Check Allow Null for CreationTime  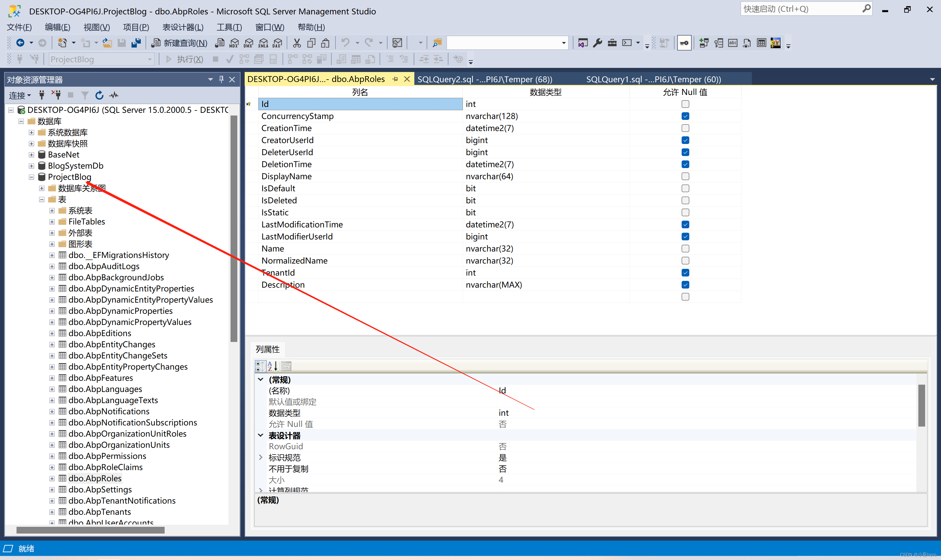pyautogui.click(x=685, y=128)
